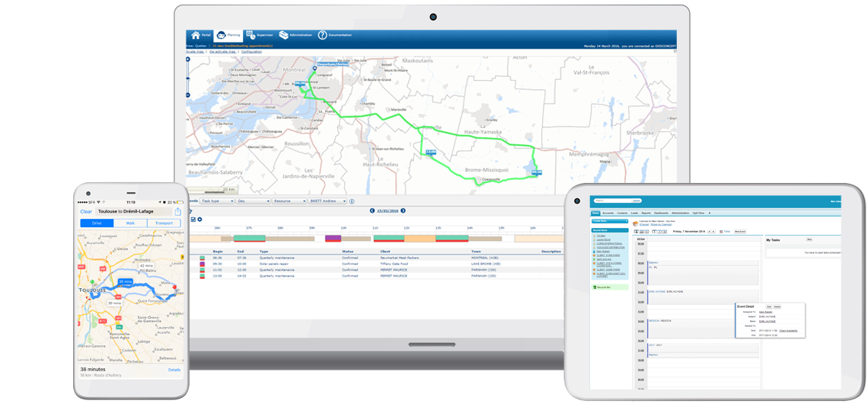The image size is (868, 404).
Task: Click the New Event button on tablet
Action: (x=740, y=231)
